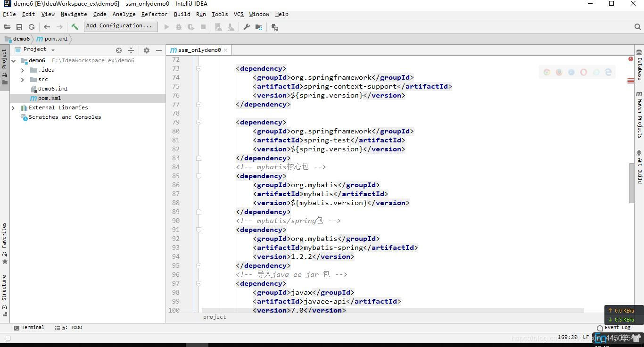Toggle the Project side tool window
The height and width of the screenshot is (347, 644).
(x=5, y=67)
